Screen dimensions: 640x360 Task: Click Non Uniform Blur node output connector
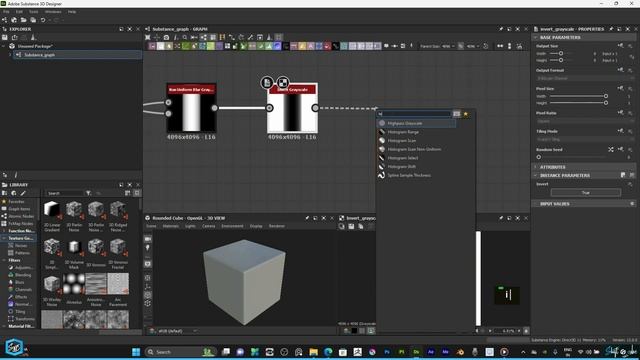[x=214, y=108]
